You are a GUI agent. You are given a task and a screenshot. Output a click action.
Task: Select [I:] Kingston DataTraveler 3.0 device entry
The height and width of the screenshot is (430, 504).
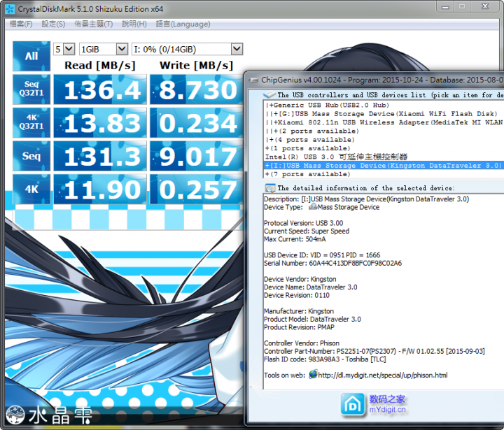(383, 166)
